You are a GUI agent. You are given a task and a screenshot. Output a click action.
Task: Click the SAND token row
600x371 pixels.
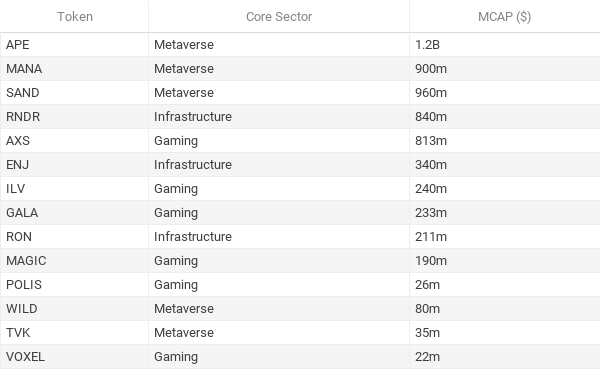[x=300, y=93]
